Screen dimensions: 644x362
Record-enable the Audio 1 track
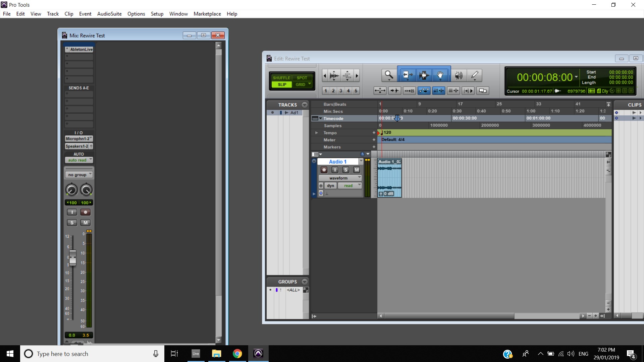tap(324, 170)
